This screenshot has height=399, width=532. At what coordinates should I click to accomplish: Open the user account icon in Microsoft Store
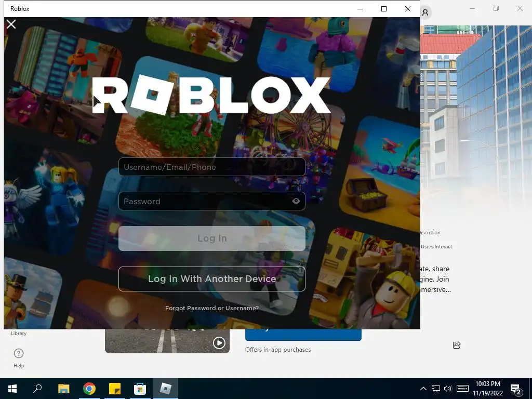pos(425,12)
